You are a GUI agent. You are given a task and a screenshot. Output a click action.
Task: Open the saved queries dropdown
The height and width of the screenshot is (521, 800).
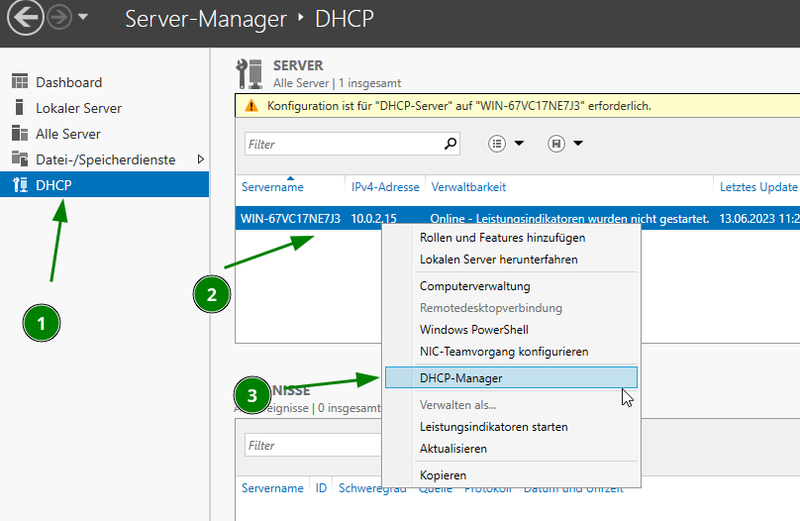[566, 144]
